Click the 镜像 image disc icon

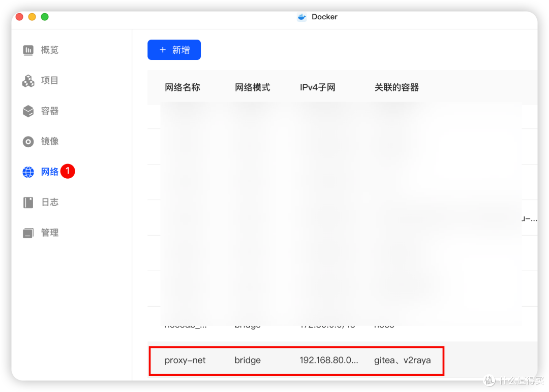click(x=28, y=141)
